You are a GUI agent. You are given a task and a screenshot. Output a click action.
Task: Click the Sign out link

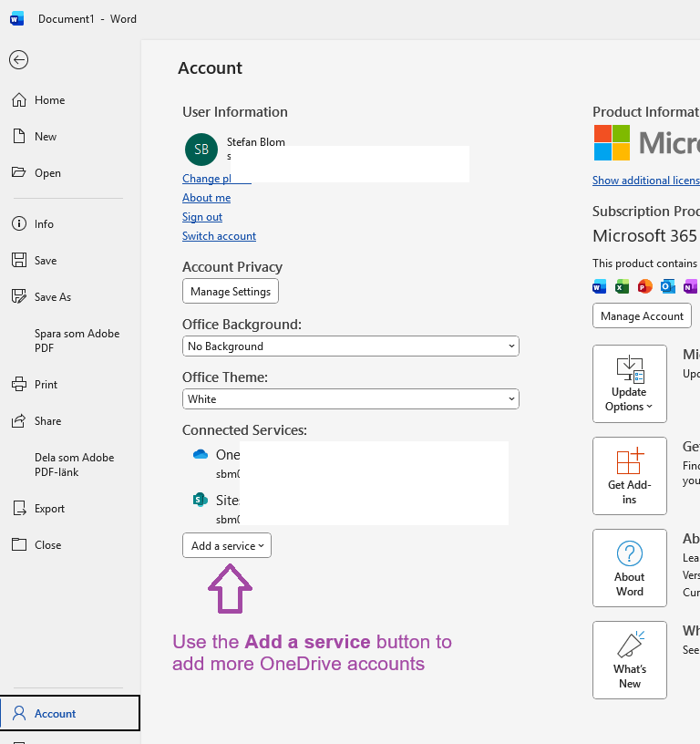coord(202,217)
